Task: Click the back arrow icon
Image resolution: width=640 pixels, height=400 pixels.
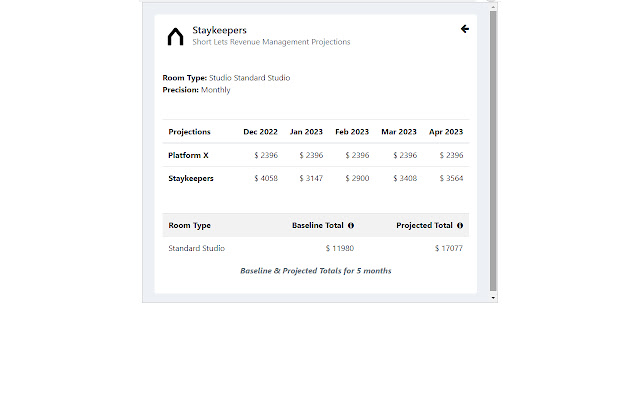Action: click(464, 29)
